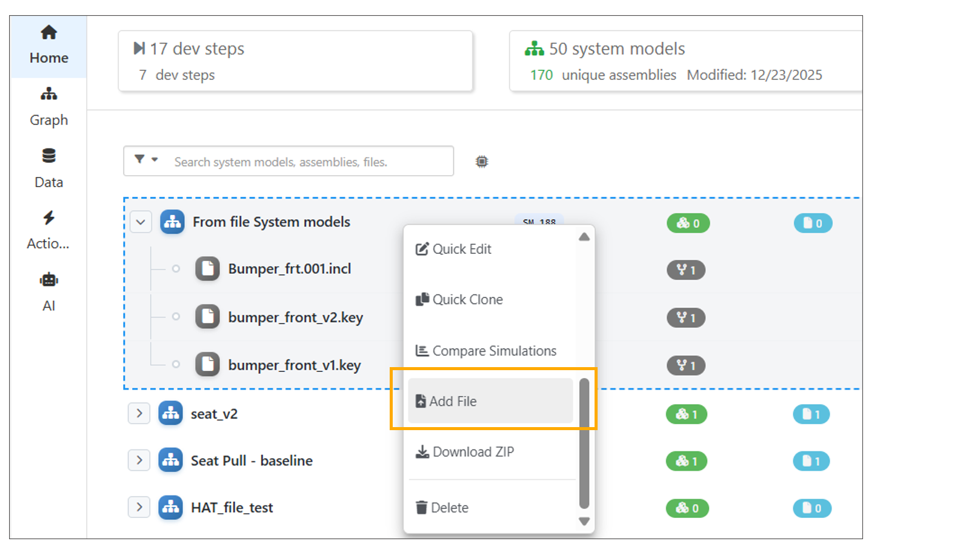The width and height of the screenshot is (980, 541).
Task: Collapse From file System models tree
Action: pos(141,222)
